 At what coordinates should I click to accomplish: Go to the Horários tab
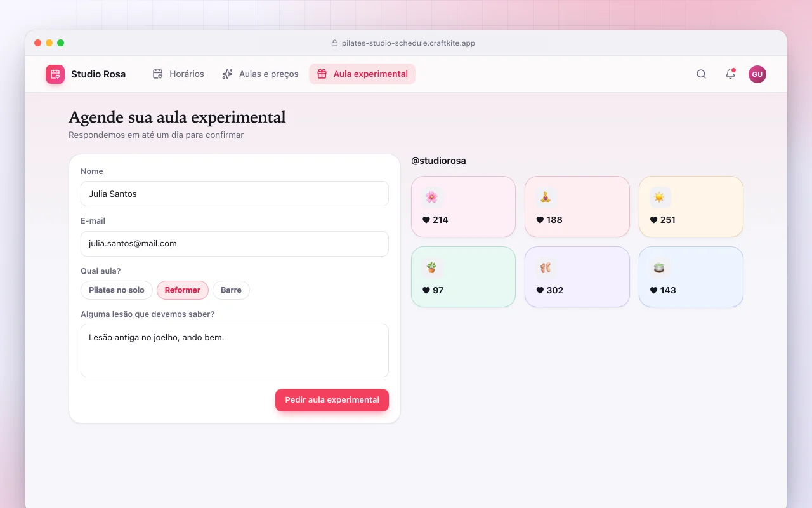click(178, 74)
